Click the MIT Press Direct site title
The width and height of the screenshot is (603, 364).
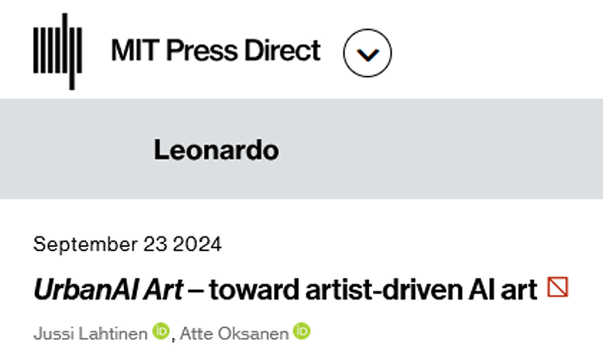tap(215, 51)
